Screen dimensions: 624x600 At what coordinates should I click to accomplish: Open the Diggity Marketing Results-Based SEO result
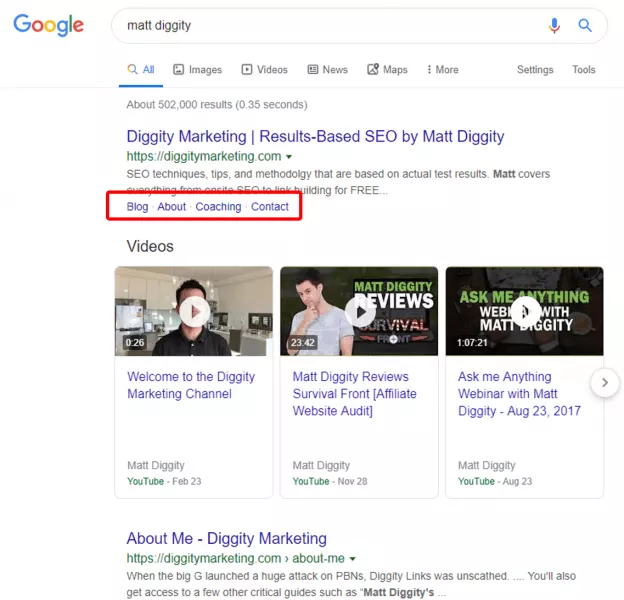pos(315,136)
